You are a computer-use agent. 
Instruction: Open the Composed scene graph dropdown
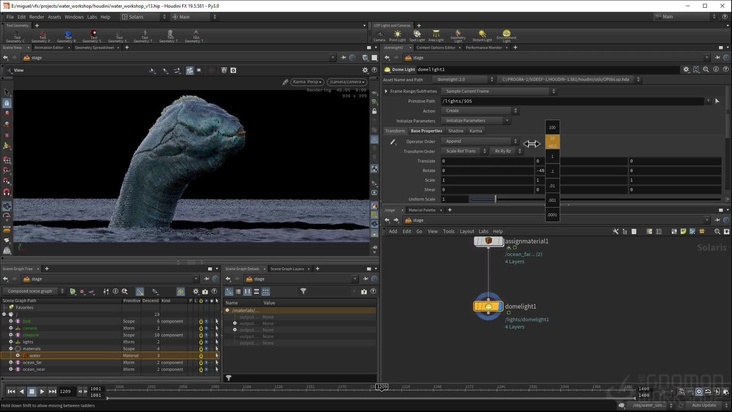(x=34, y=291)
